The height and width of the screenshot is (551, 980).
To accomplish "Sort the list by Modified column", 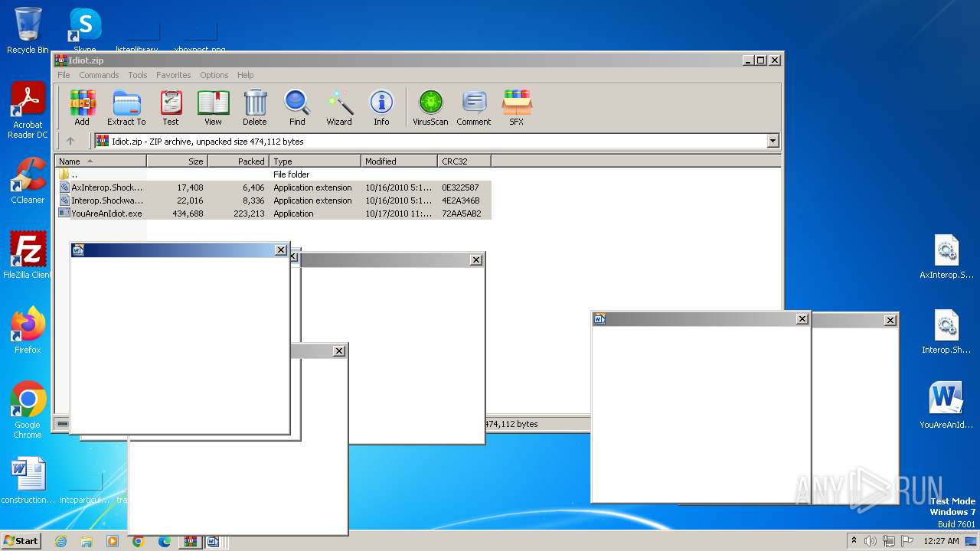I will (x=399, y=161).
